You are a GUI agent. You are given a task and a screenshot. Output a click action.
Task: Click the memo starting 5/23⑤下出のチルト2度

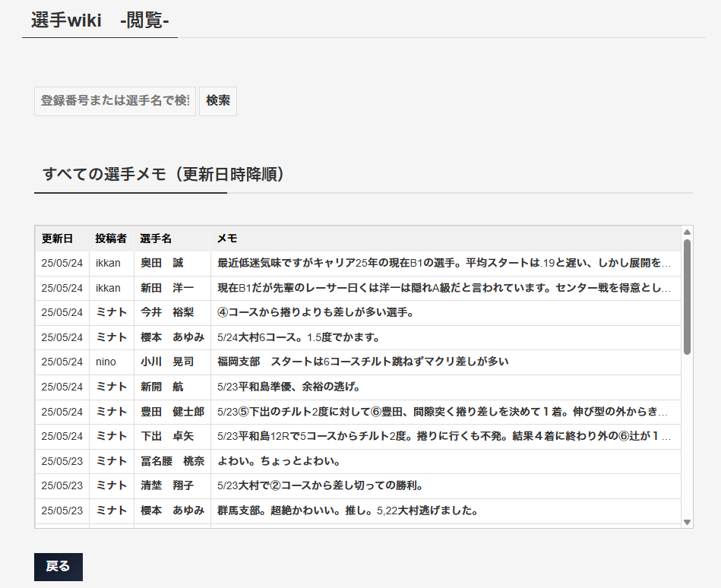click(x=442, y=412)
